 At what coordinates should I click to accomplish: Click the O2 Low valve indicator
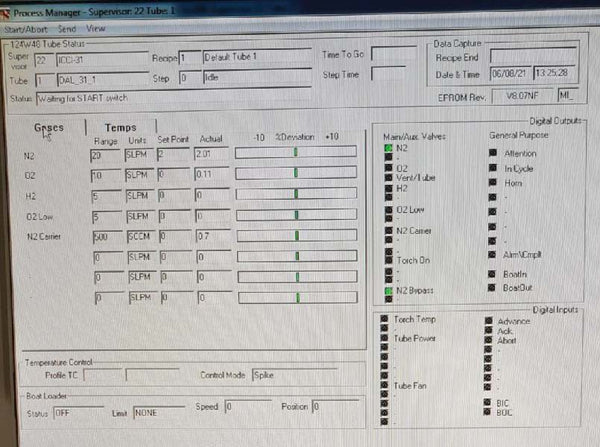pyautogui.click(x=389, y=210)
